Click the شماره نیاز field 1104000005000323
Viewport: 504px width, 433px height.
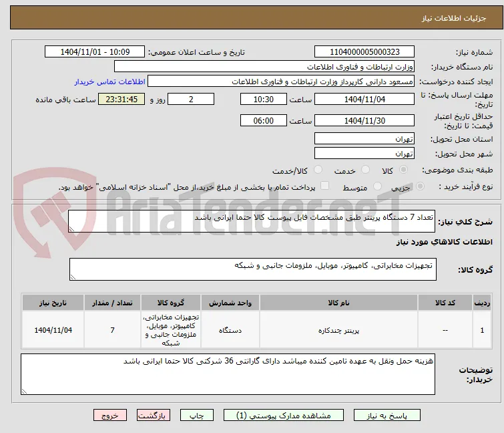coord(364,52)
